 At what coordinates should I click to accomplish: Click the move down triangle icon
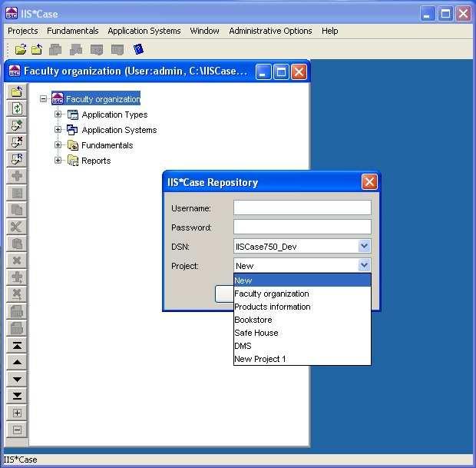[17, 379]
